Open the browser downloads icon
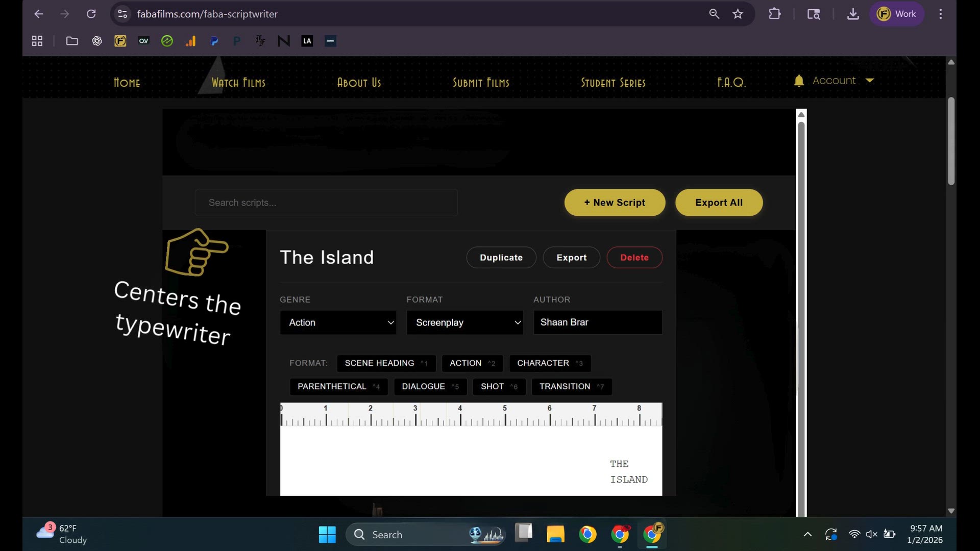The width and height of the screenshot is (980, 551). coord(853,14)
